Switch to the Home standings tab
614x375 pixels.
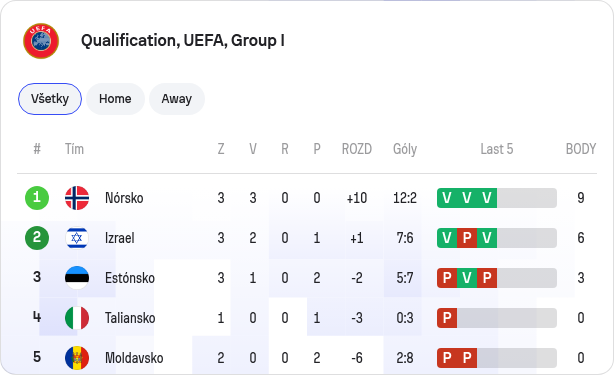(x=115, y=99)
